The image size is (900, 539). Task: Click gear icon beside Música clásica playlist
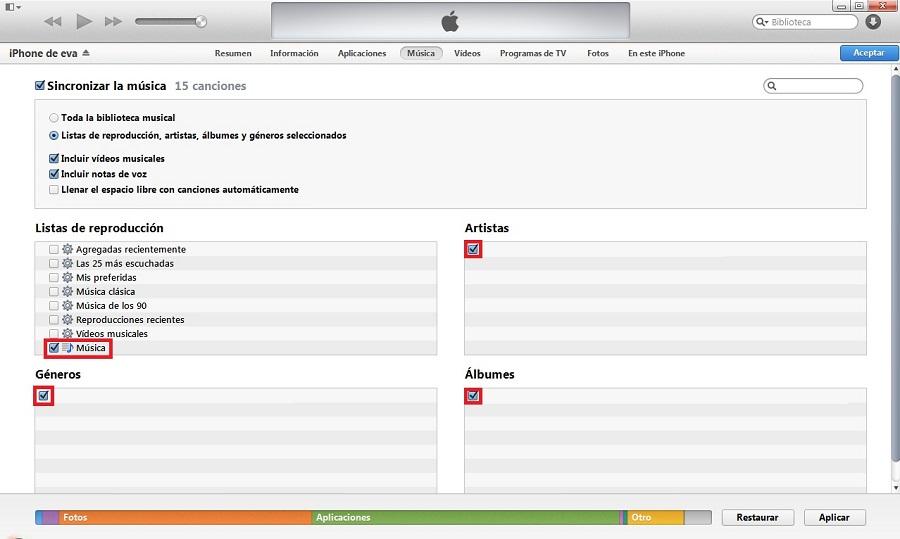click(67, 292)
